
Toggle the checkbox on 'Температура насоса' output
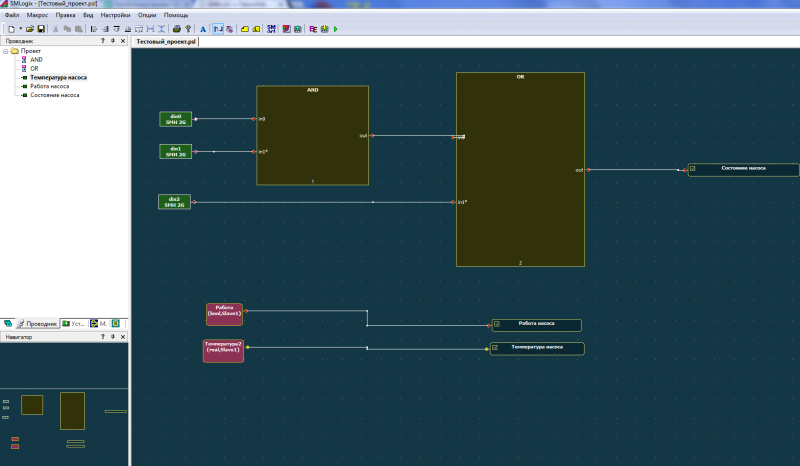495,349
